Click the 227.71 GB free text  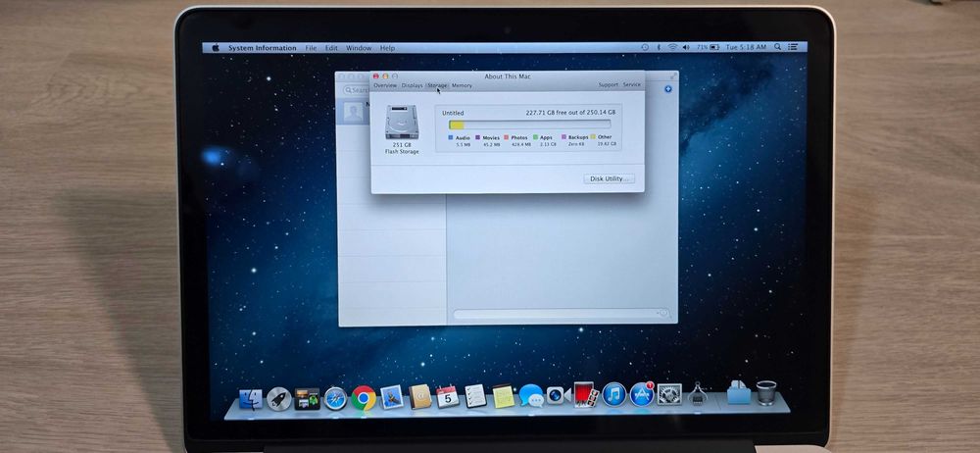[570, 113]
